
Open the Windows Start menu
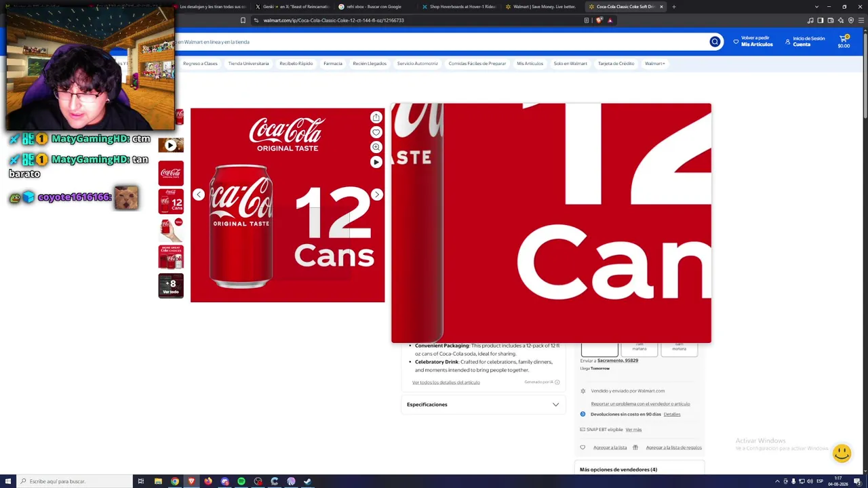(9, 481)
